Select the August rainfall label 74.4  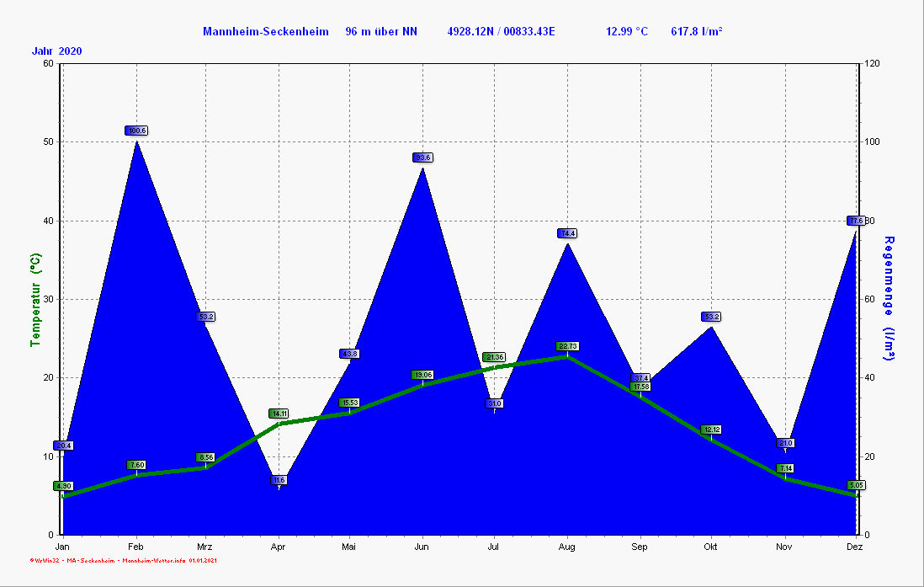pos(567,233)
